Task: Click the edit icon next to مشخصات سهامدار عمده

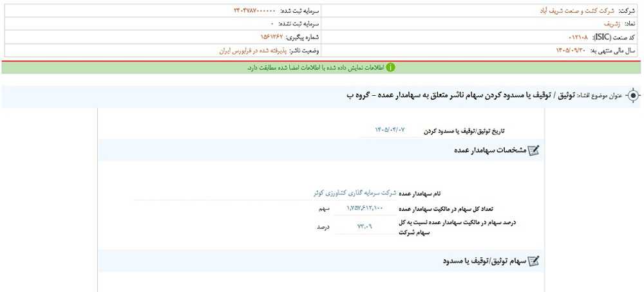Action: (x=533, y=151)
